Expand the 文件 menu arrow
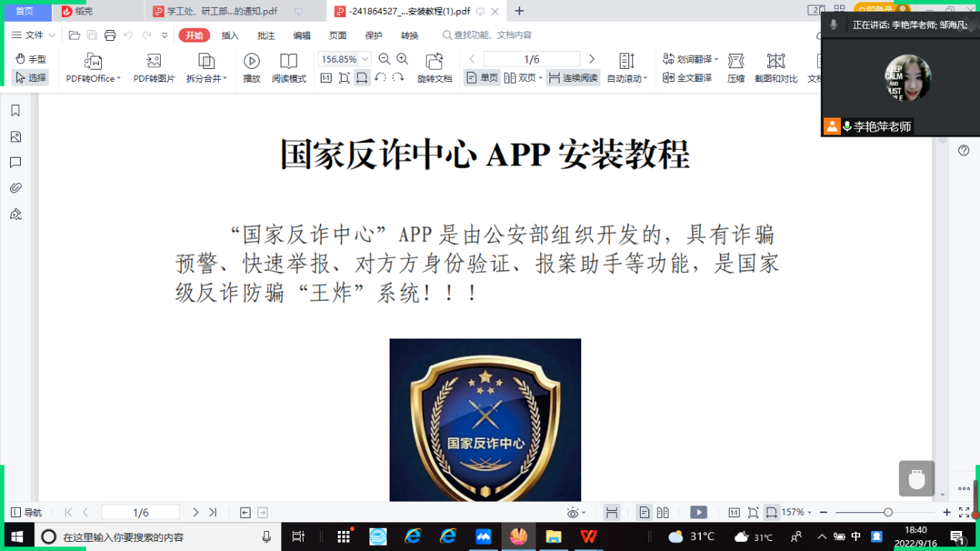Screen dimensions: 980x551 [52, 36]
